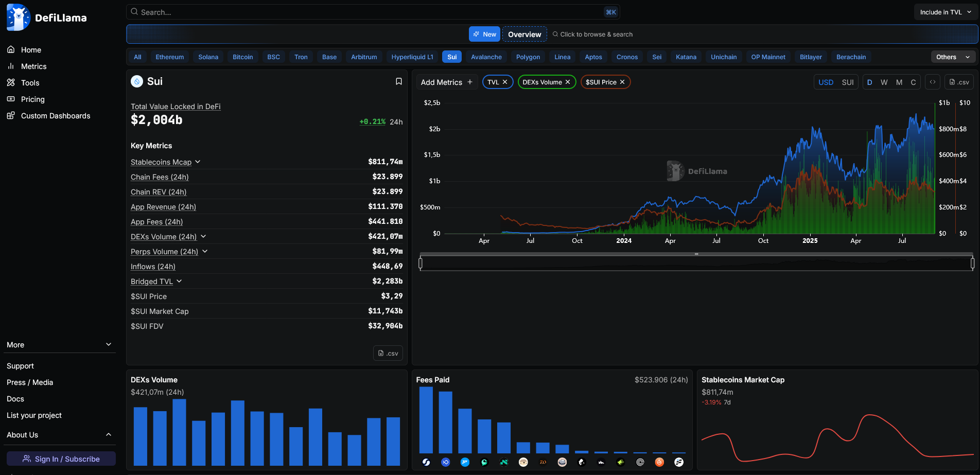Expand Stablecoins Mcap breakdown
980x475 pixels.
198,162
